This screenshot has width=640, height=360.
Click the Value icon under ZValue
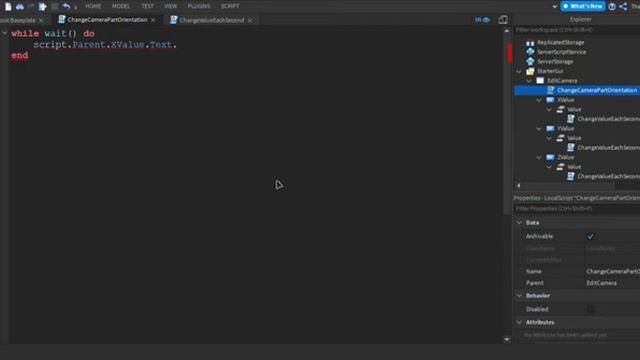pyautogui.click(x=560, y=167)
